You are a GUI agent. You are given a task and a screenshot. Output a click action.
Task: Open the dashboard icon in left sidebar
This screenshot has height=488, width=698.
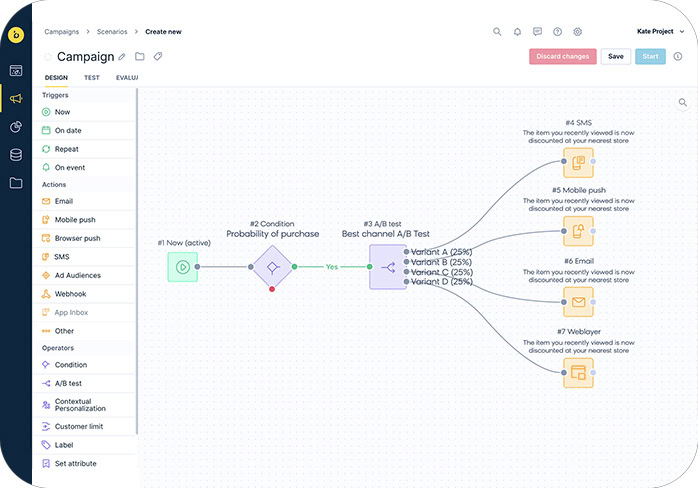coord(16,70)
